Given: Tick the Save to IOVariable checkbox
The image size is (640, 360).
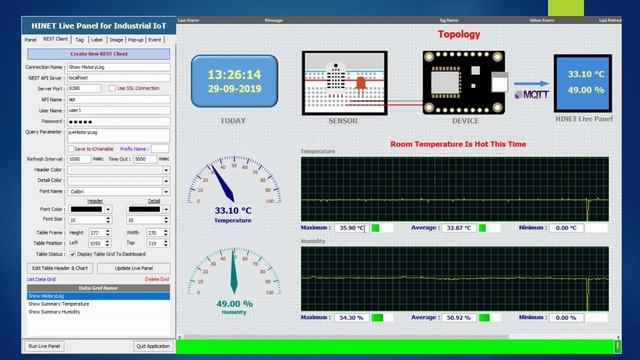Looking at the screenshot, I should click(71, 149).
